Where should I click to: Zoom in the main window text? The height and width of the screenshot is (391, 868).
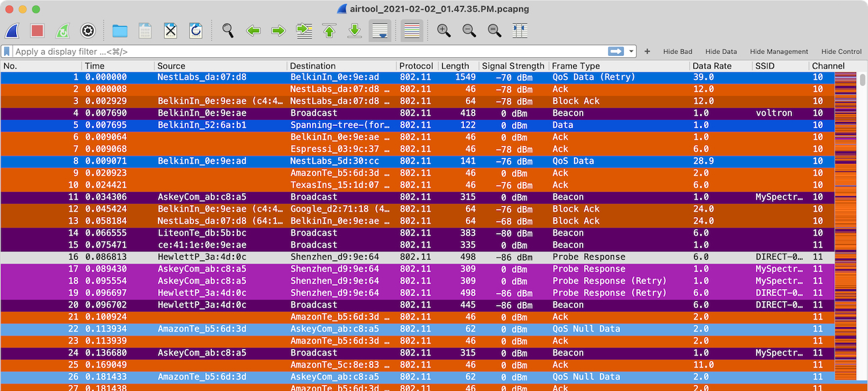pos(444,31)
